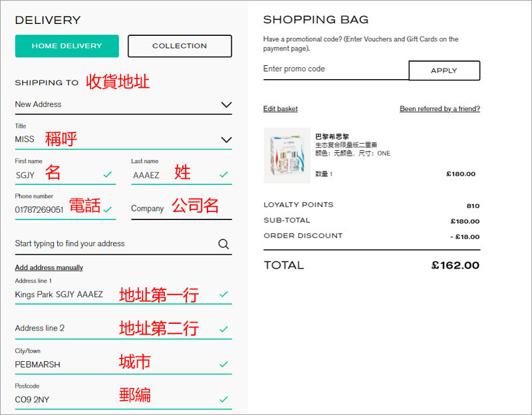532x415 pixels.
Task: Click the Add address manually link
Action: pos(49,267)
